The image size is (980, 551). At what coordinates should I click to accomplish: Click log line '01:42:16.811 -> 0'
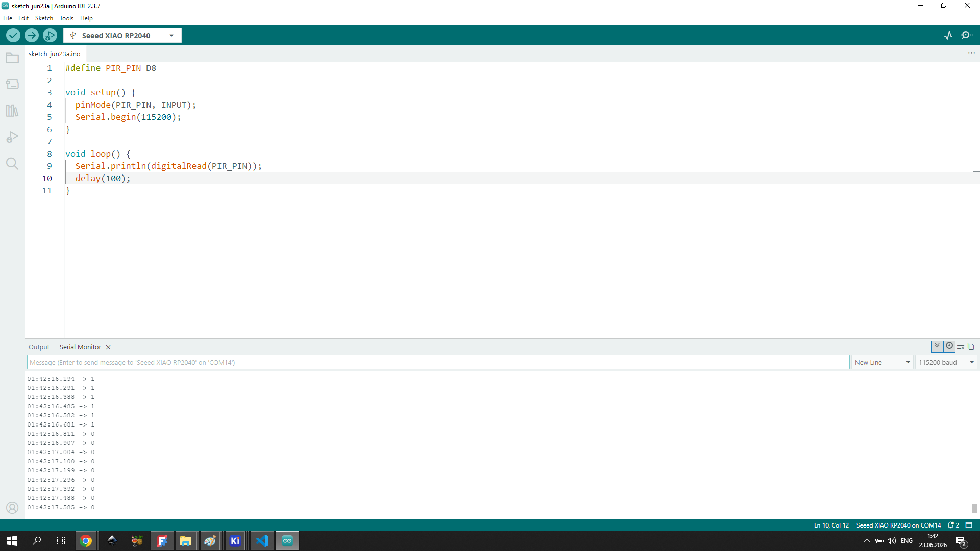[x=61, y=434]
